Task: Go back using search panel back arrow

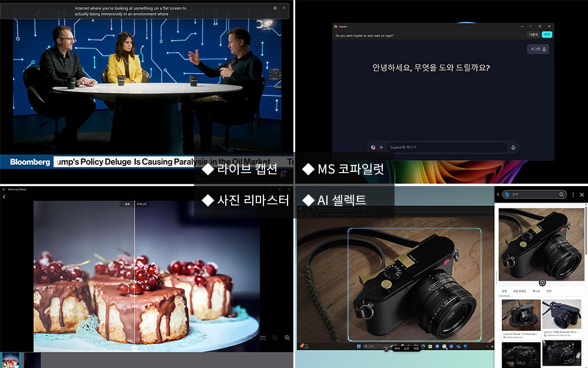Action: click(498, 194)
